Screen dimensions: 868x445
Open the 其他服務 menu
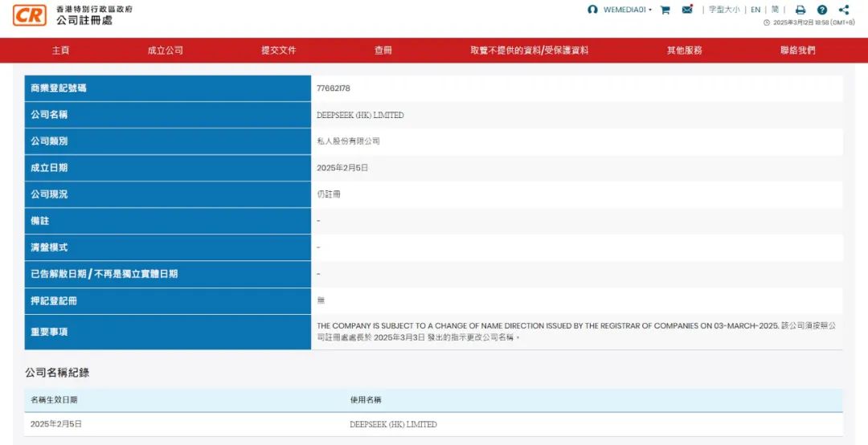684,51
